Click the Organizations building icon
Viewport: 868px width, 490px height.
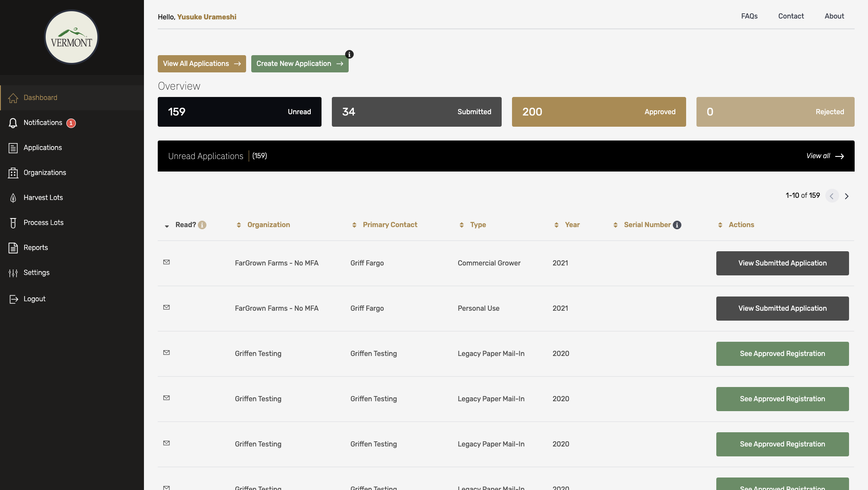pos(13,173)
